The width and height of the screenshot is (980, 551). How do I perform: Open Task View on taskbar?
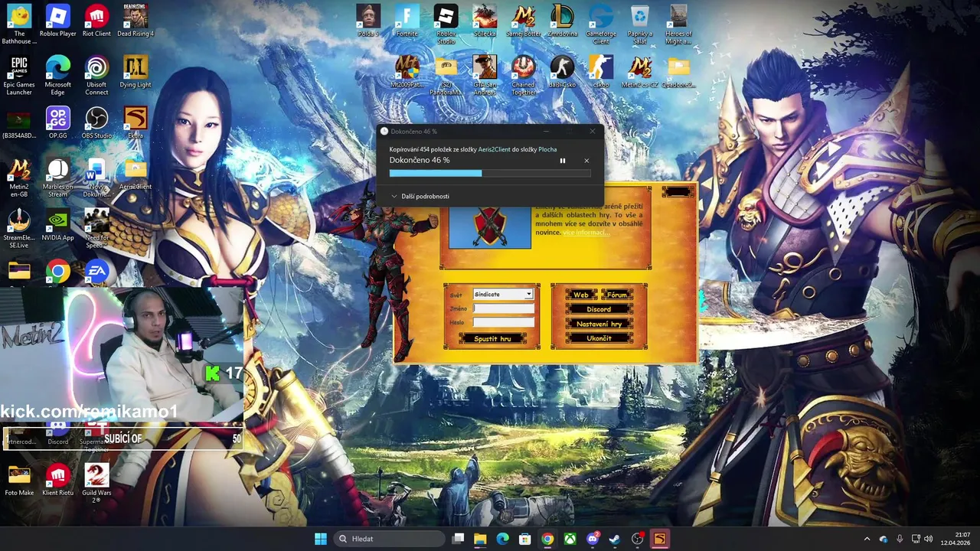tap(458, 539)
